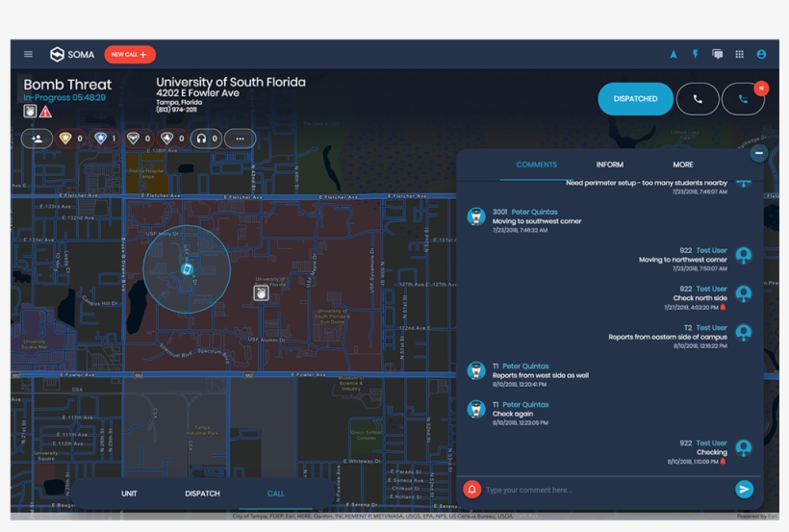Start a new call with NEW CALL button
This screenshot has width=789, height=532.
pos(130,55)
